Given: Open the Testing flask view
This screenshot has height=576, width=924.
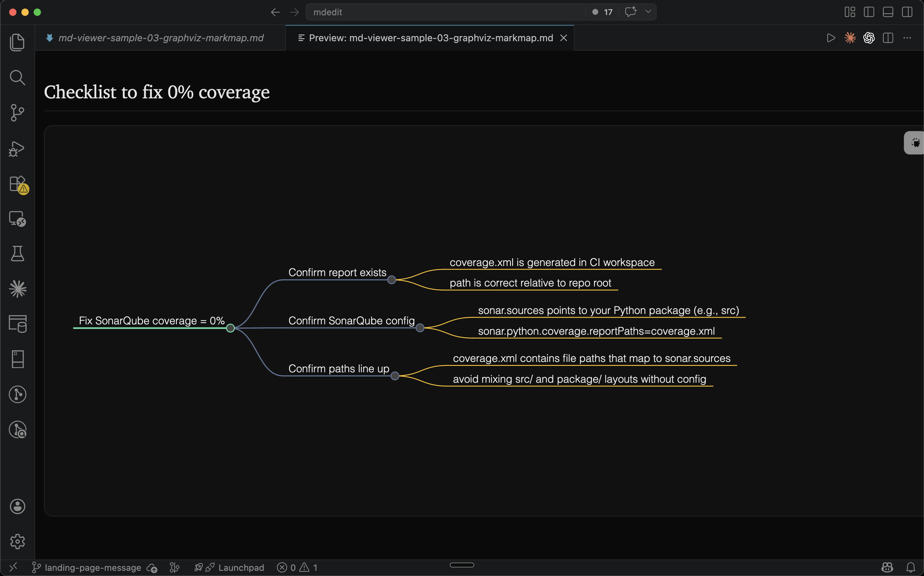Looking at the screenshot, I should [x=17, y=253].
